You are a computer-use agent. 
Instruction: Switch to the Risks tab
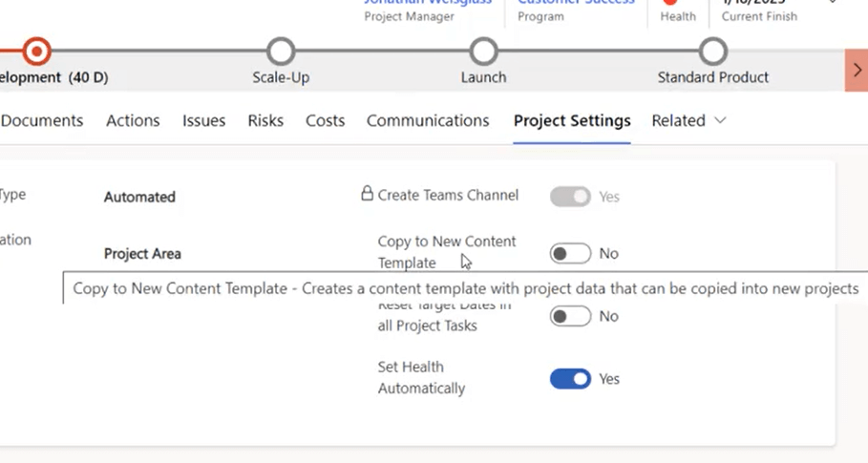click(265, 121)
